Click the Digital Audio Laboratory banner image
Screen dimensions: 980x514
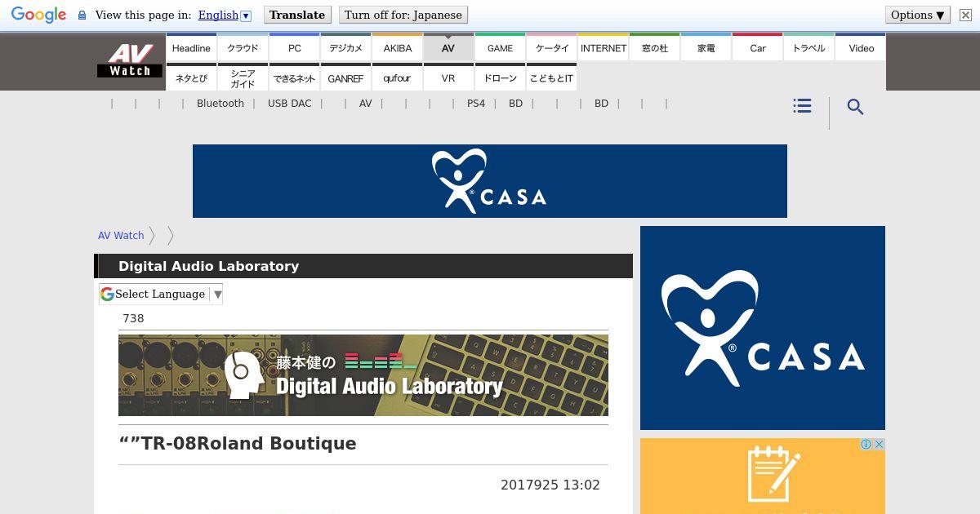[x=363, y=375]
